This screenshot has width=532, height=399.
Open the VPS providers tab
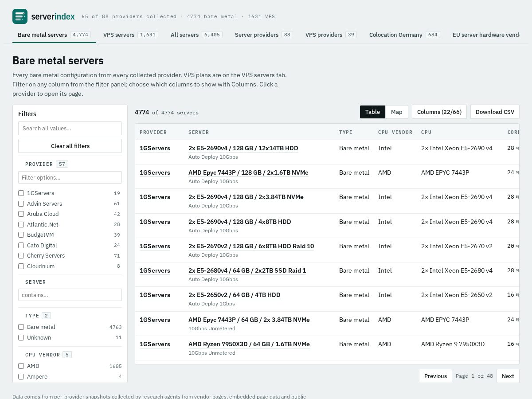point(331,35)
